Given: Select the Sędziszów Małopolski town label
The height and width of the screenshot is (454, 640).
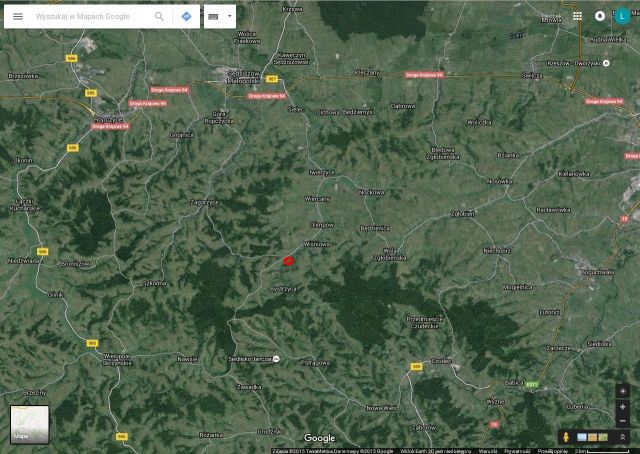Looking at the screenshot, I should pyautogui.click(x=243, y=77).
